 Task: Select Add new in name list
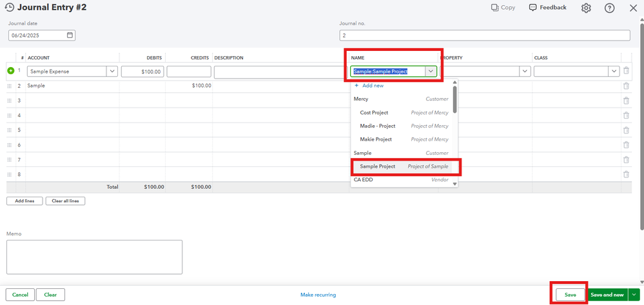pyautogui.click(x=369, y=86)
